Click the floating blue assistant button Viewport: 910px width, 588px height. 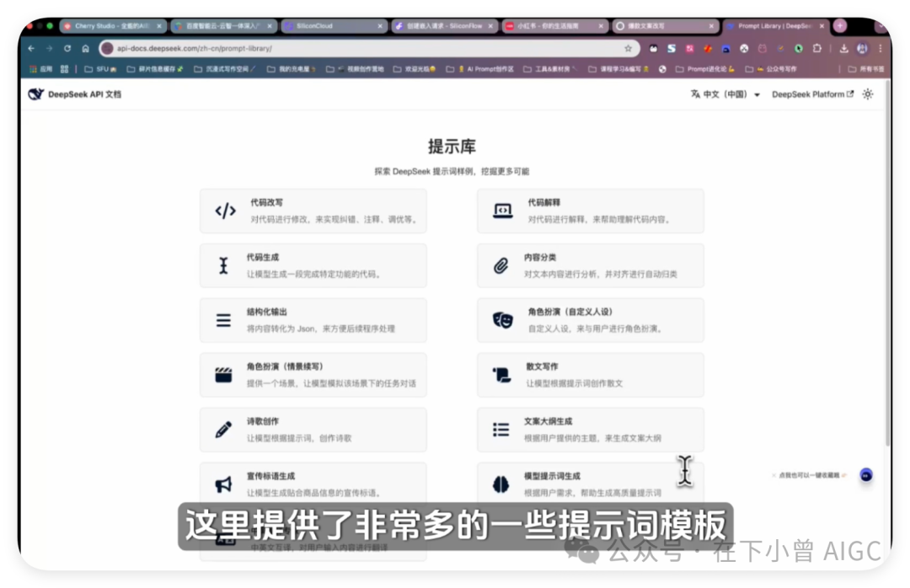pyautogui.click(x=866, y=475)
